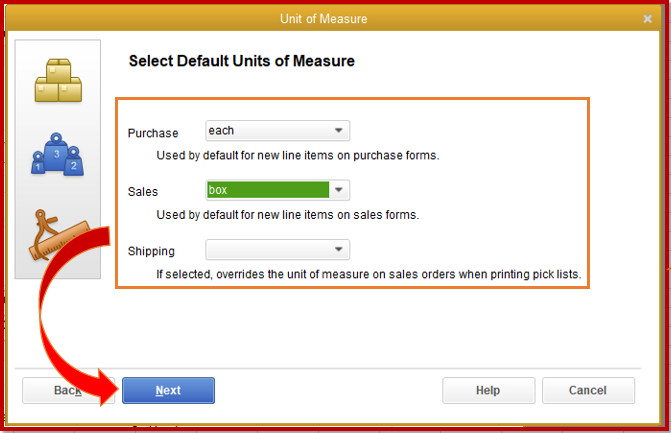Select the highlighted "box" Sales field
671x433 pixels.
[267, 190]
